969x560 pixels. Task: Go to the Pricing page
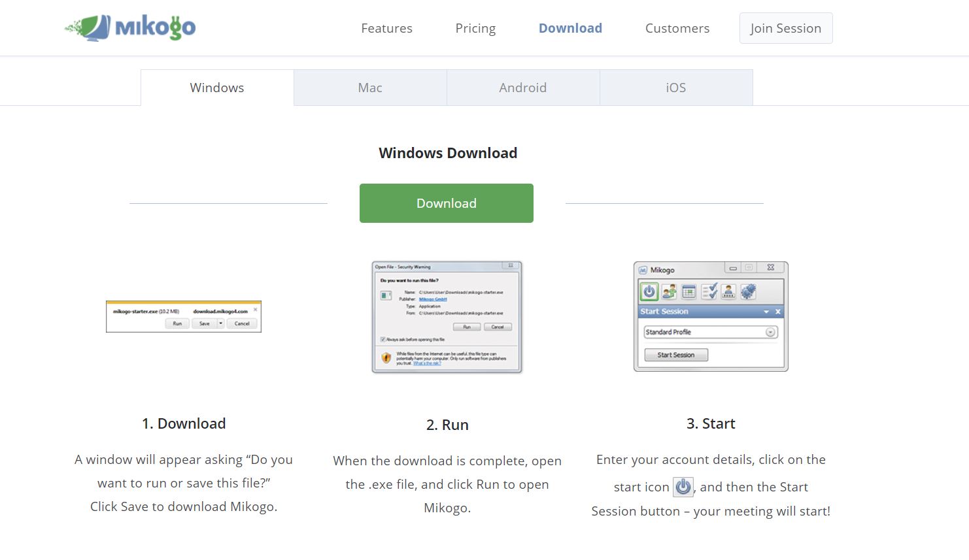click(x=475, y=28)
